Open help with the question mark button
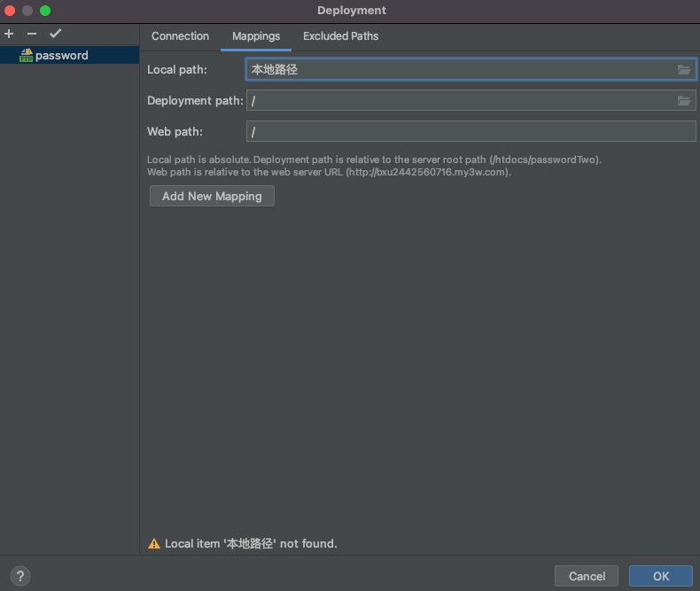700x591 pixels. [x=20, y=576]
